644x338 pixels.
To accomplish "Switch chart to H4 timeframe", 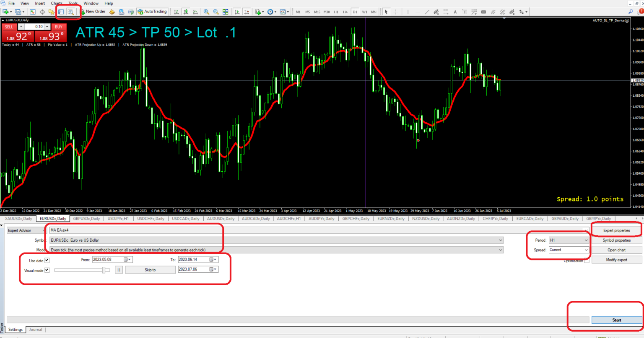I will (345, 12).
